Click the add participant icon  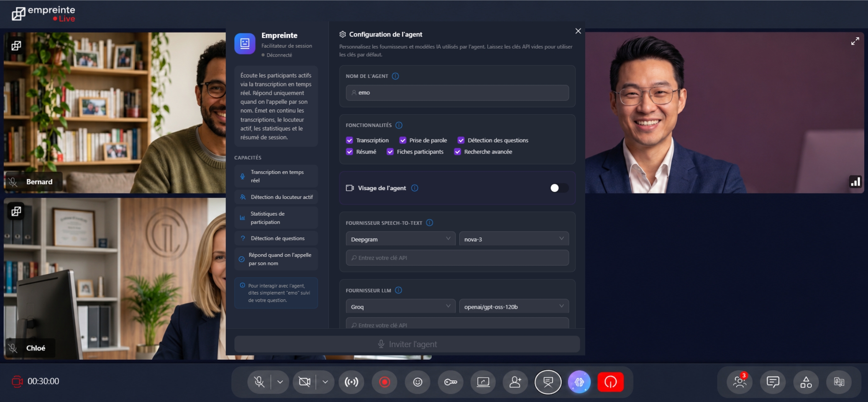click(515, 382)
